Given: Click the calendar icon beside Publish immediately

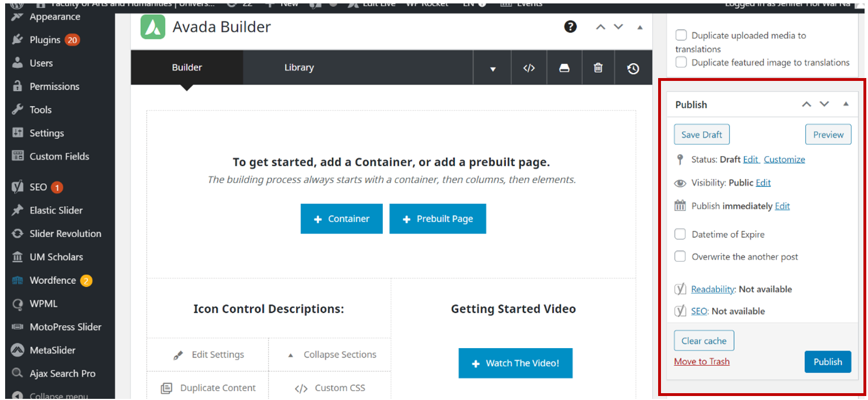Looking at the screenshot, I should pyautogui.click(x=680, y=206).
